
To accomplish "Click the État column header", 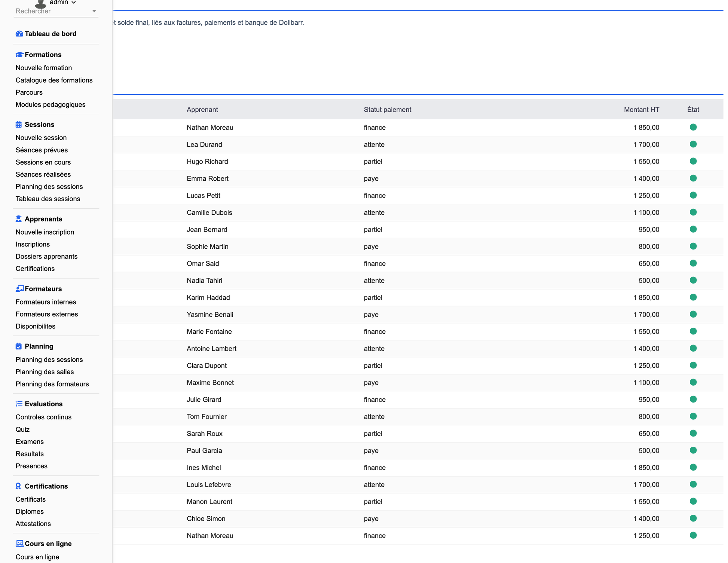I will [x=693, y=110].
